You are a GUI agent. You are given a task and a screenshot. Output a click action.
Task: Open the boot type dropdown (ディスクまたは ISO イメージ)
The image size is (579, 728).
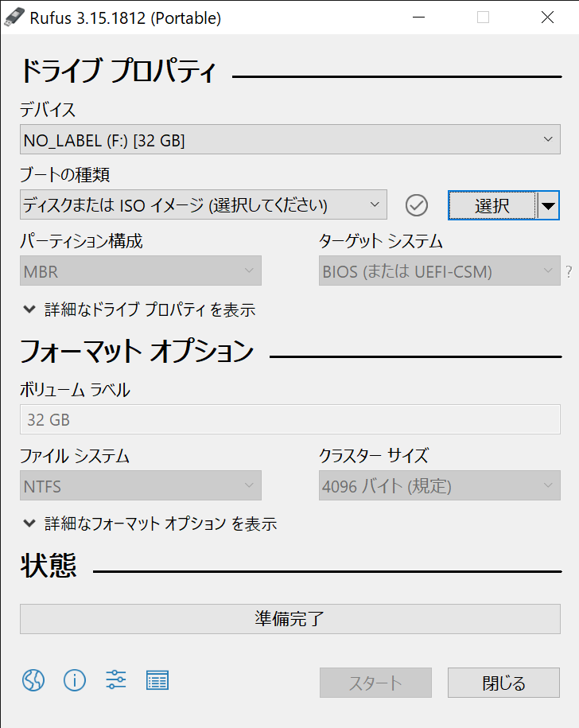click(x=204, y=204)
